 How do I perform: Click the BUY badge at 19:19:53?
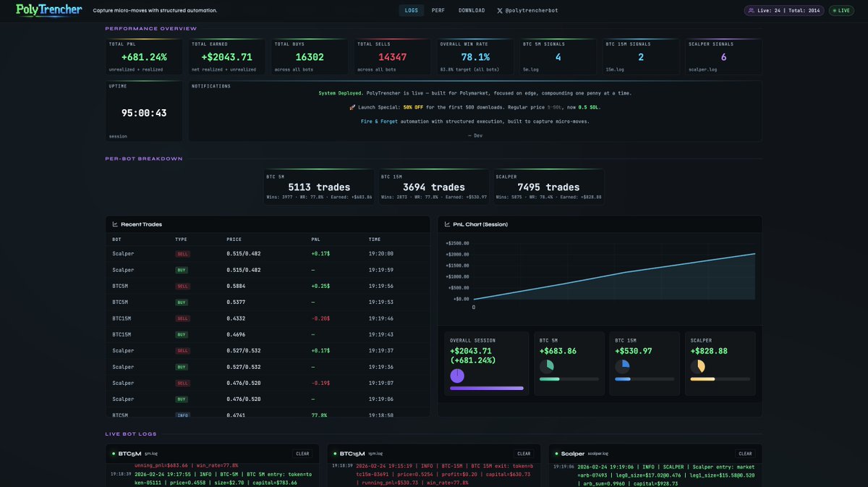(x=182, y=302)
